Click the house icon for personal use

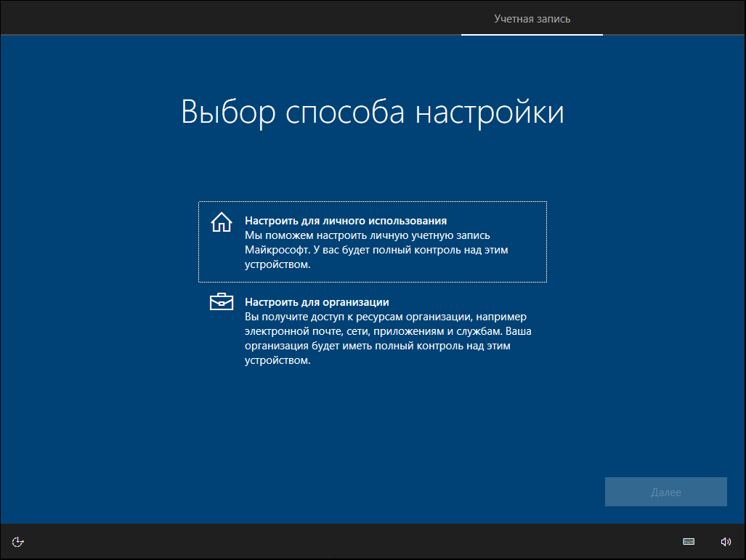(x=222, y=222)
